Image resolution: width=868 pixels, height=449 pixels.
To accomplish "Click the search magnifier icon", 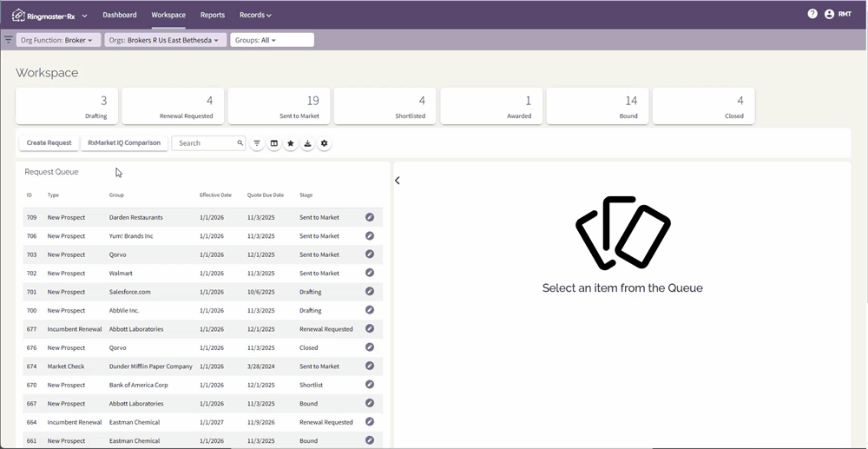I will tap(240, 142).
